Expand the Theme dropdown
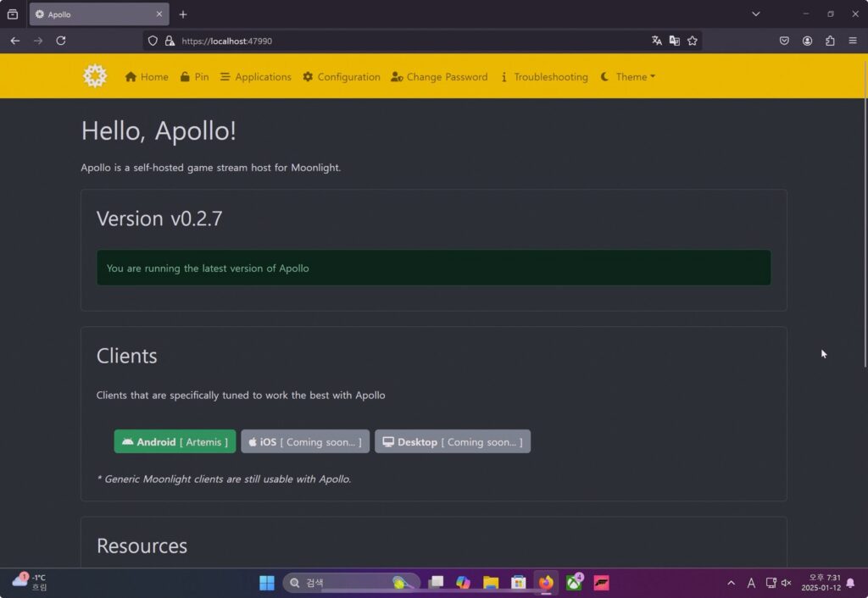The width and height of the screenshot is (868, 598). [x=628, y=77]
